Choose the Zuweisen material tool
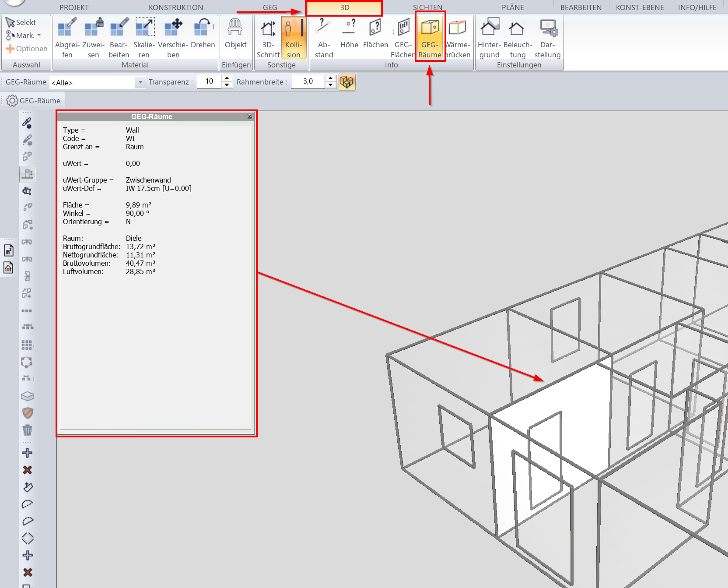The height and width of the screenshot is (588, 728). [93, 38]
